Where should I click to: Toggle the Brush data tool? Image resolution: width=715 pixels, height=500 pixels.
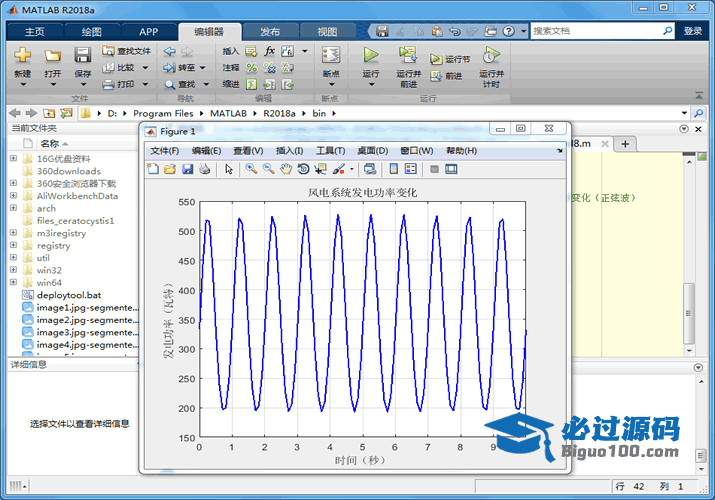coord(338,169)
